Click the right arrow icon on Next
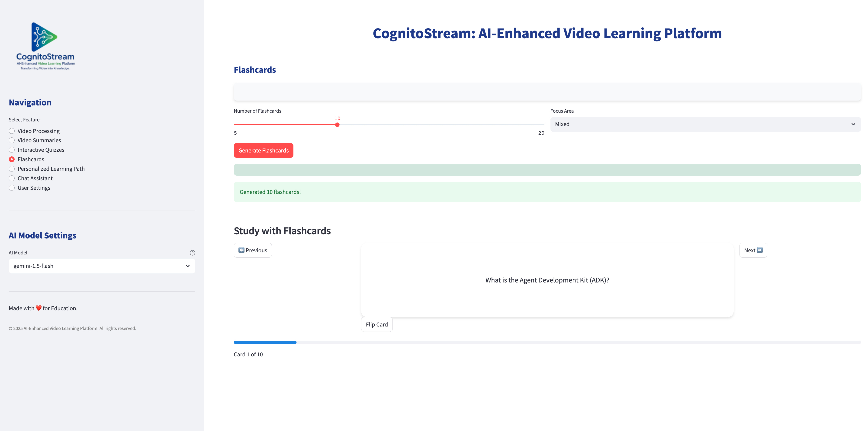This screenshot has width=868, height=431. click(x=759, y=250)
